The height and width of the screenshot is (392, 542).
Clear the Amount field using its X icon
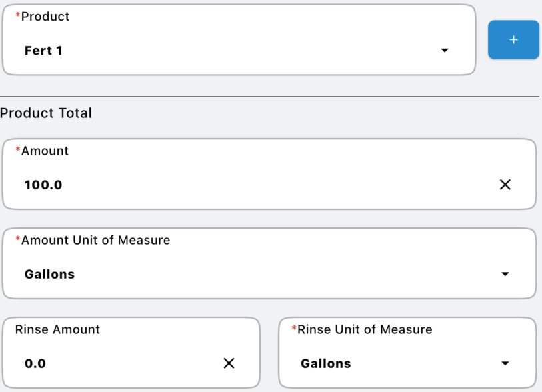pyautogui.click(x=505, y=185)
